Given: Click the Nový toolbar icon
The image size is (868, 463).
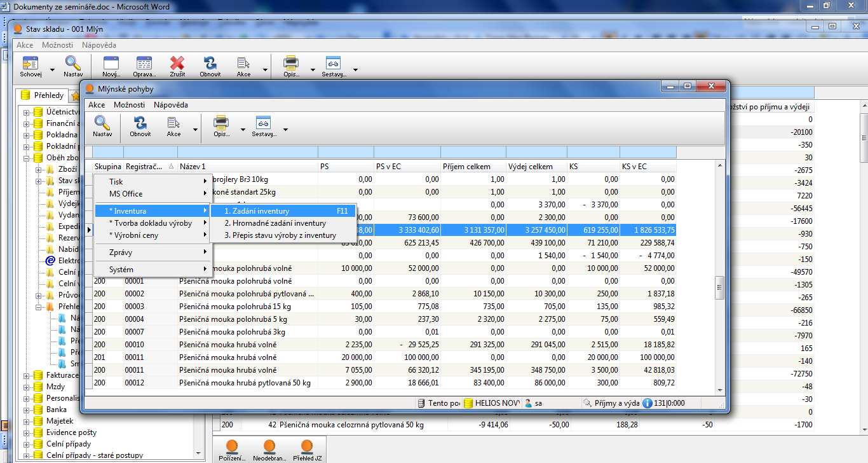Looking at the screenshot, I should (111, 63).
